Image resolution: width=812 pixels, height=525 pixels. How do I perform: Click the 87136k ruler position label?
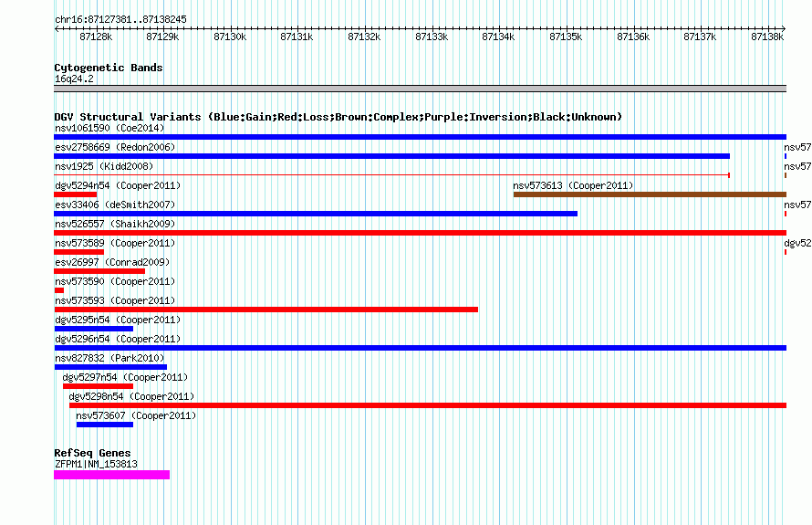[633, 37]
